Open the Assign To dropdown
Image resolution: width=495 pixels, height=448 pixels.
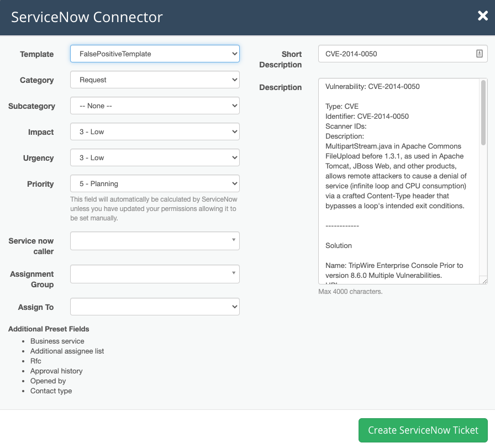155,307
